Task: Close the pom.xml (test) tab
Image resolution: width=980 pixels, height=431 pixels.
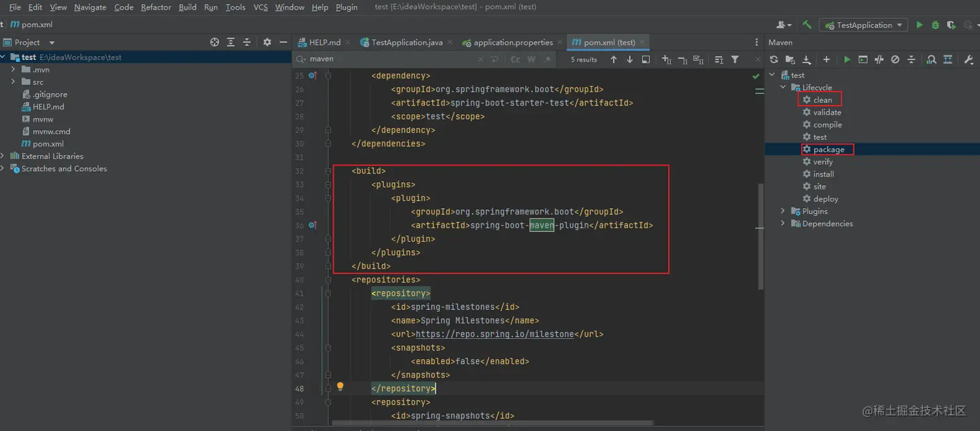Action: click(x=642, y=42)
